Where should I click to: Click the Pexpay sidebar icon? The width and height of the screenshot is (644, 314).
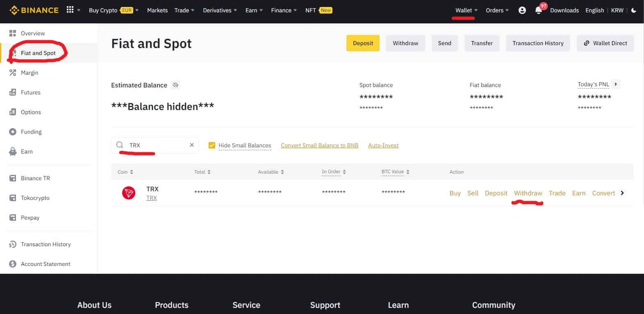(x=13, y=218)
